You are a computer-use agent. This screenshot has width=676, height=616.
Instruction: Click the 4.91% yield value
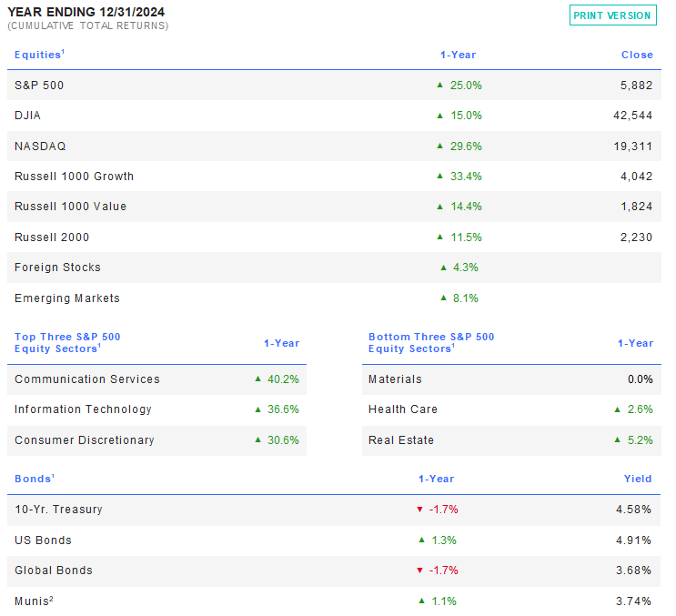tap(633, 540)
